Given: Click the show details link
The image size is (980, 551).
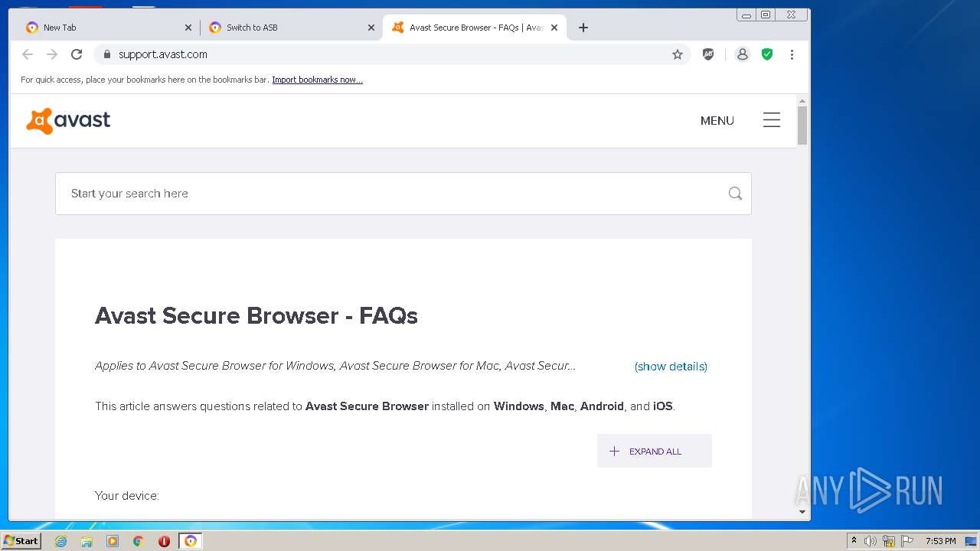Looking at the screenshot, I should click(671, 367).
